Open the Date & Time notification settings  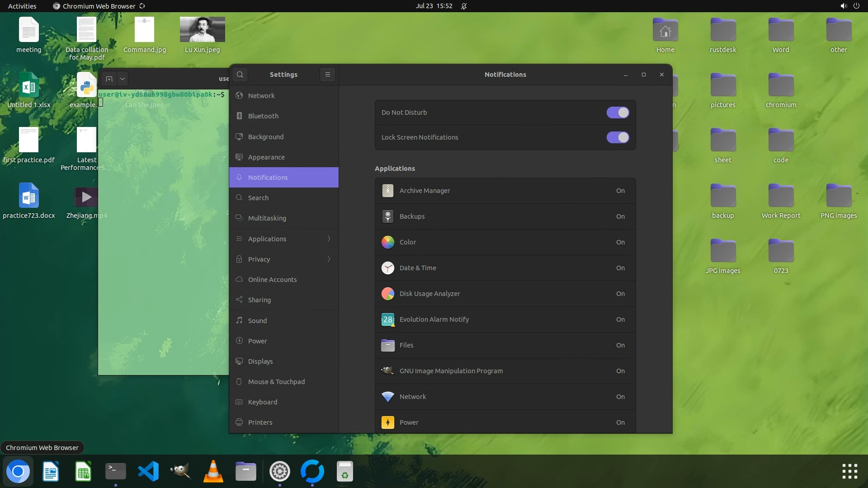tap(505, 268)
